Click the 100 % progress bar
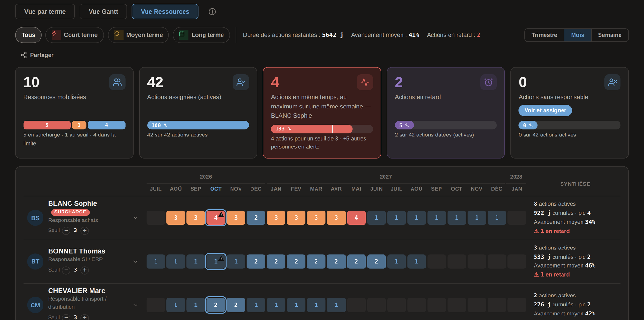644x320 pixels. [x=198, y=125]
